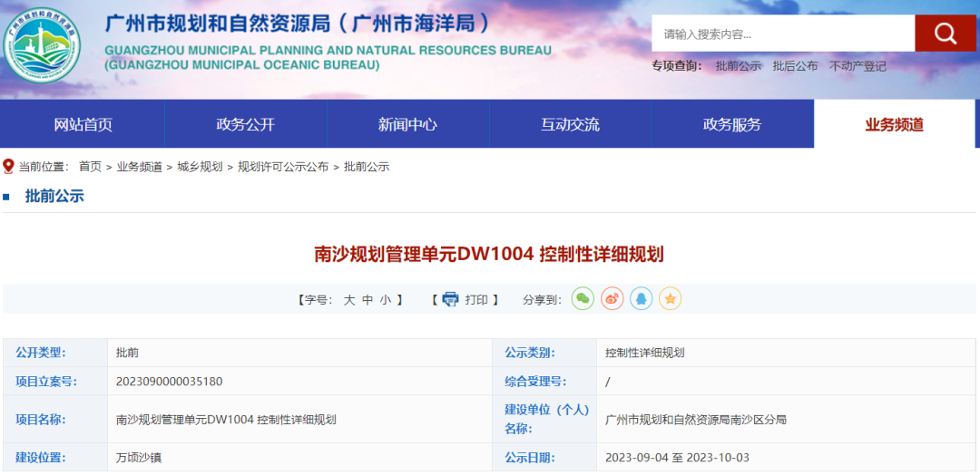Click the 公开类型 label cell
The width and height of the screenshot is (980, 475).
point(55,353)
